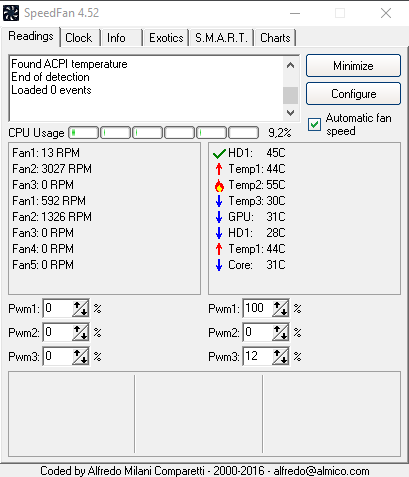Select the 'Fan5: 0 RPM' reading
Viewport: 409px width, 477px height.
43,265
